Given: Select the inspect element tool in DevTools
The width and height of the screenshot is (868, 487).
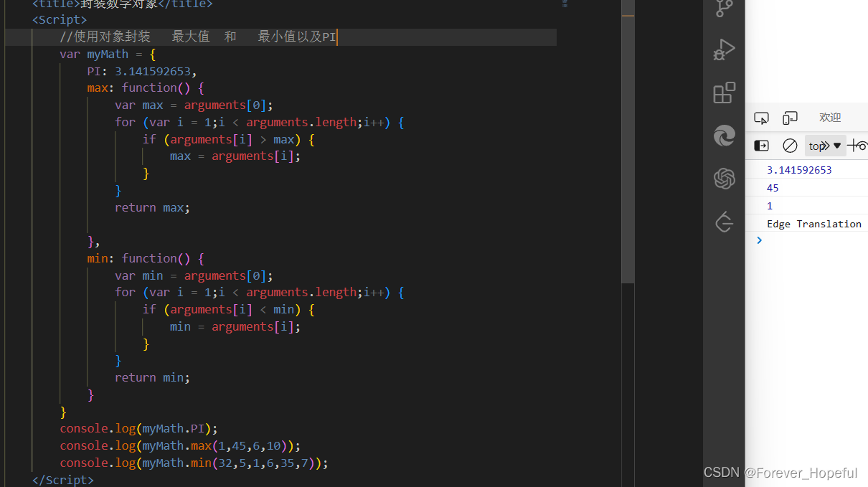Looking at the screenshot, I should [761, 118].
